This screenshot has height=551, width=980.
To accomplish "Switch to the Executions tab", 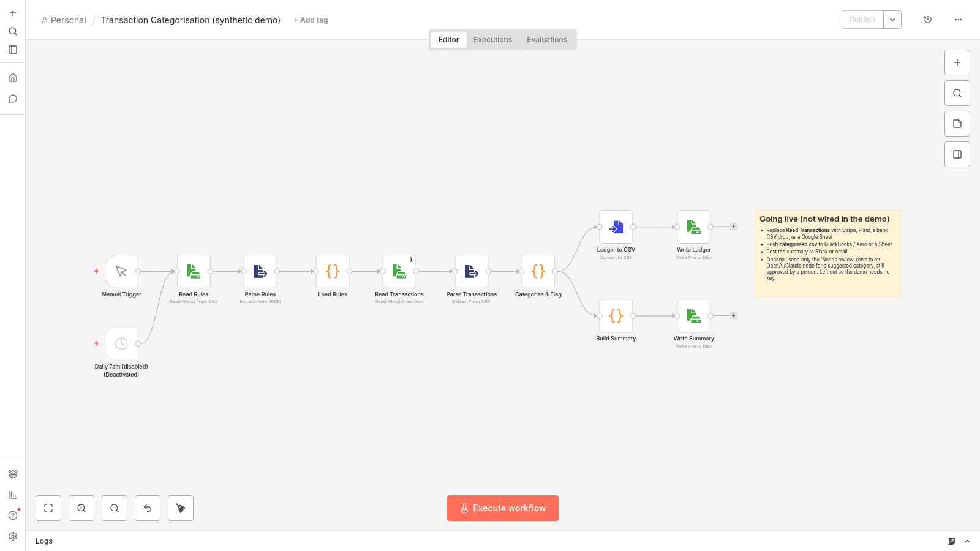I will tap(492, 40).
